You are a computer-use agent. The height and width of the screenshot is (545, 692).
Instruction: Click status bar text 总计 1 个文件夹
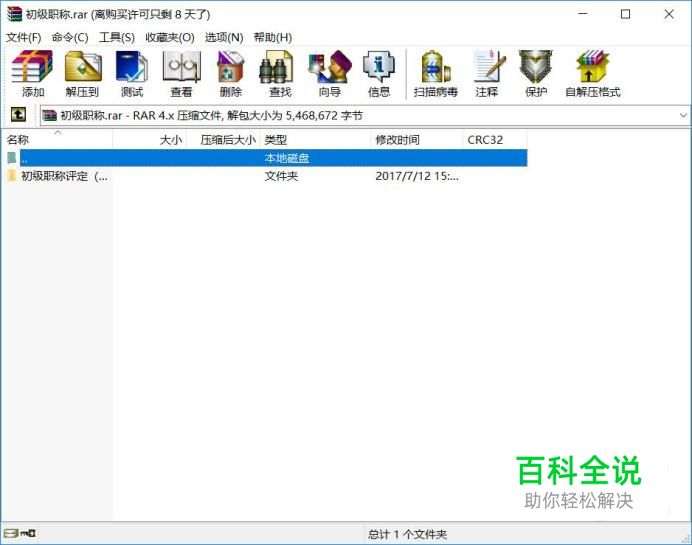tap(407, 534)
